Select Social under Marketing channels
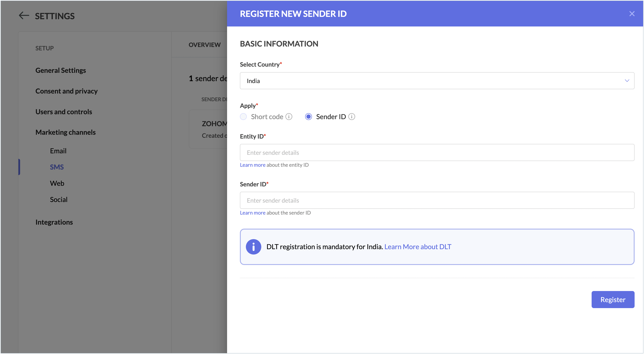The height and width of the screenshot is (354, 644). [x=59, y=199]
